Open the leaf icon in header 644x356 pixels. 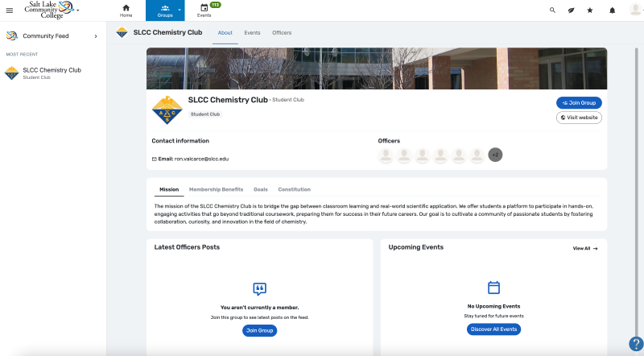(x=571, y=10)
